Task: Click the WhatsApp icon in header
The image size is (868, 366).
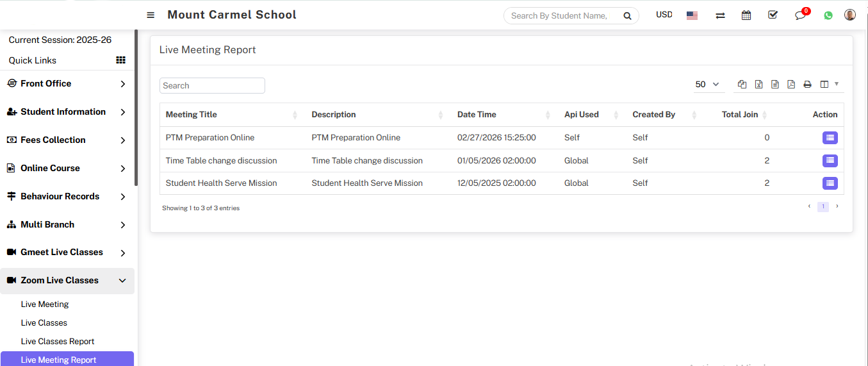Action: [828, 15]
